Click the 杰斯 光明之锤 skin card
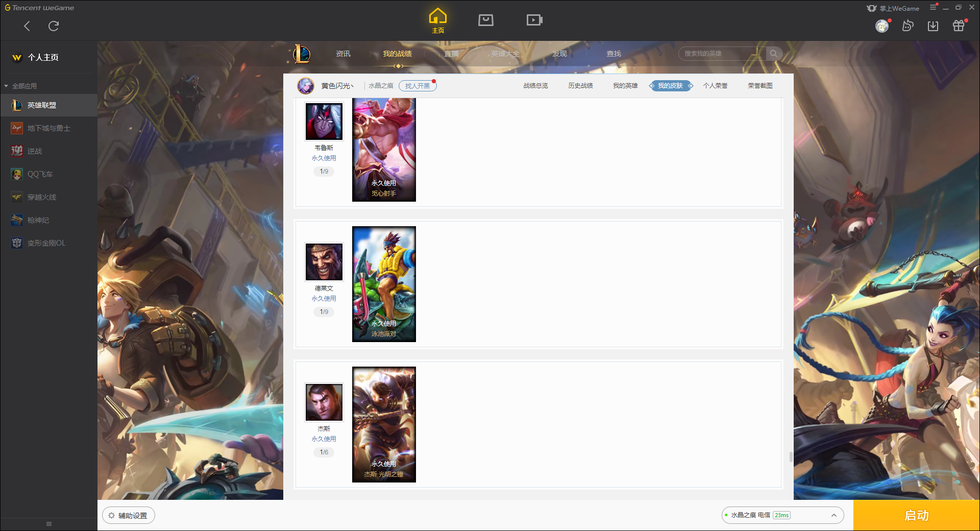Screen dimensions: 980x531 click(384, 424)
